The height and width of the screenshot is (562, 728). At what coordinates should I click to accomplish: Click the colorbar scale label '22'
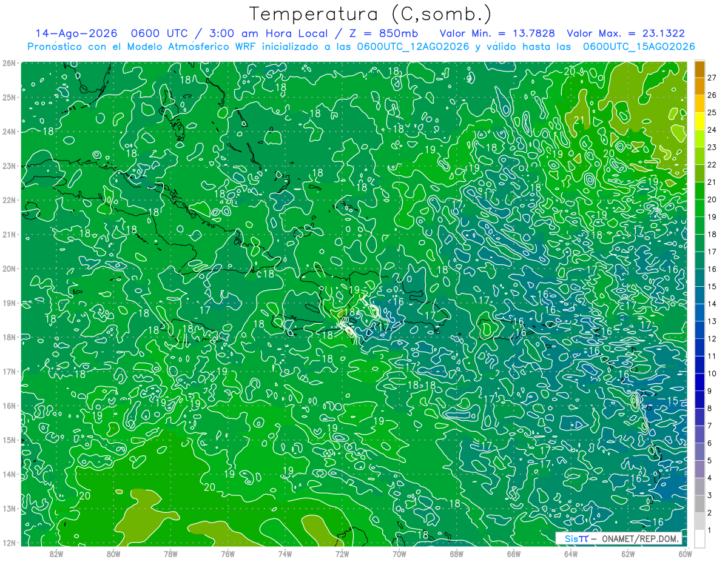712,165
